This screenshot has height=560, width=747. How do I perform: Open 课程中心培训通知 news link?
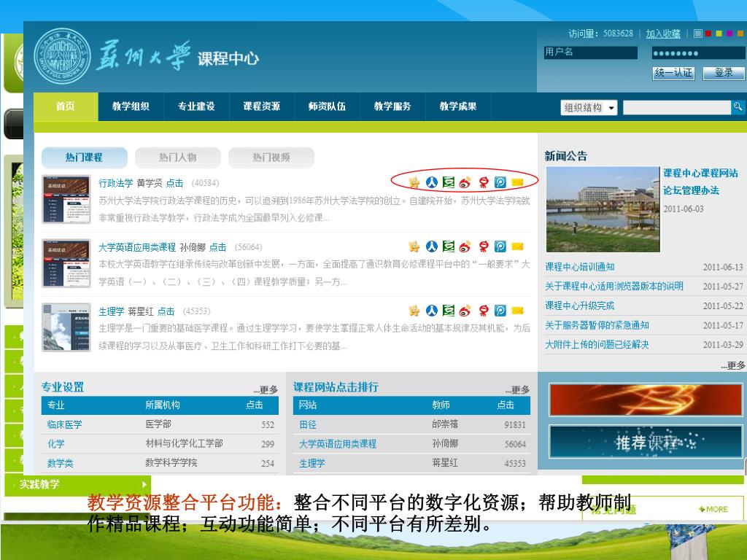pyautogui.click(x=580, y=267)
